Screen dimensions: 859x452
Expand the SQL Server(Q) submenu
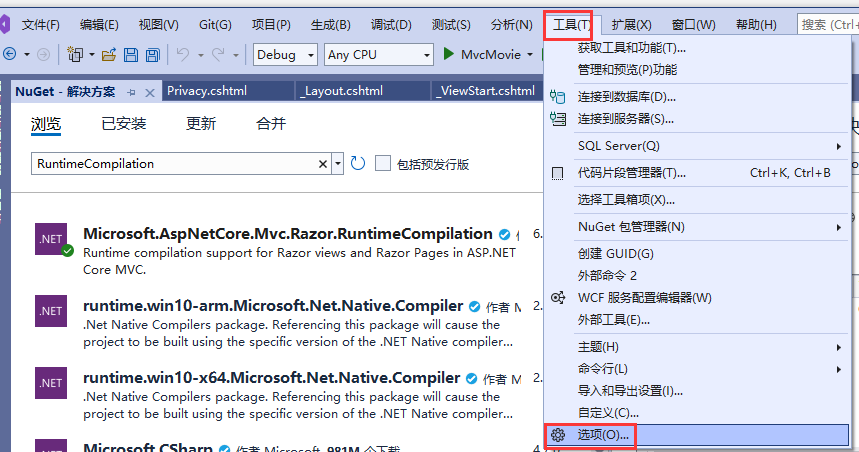(x=838, y=146)
